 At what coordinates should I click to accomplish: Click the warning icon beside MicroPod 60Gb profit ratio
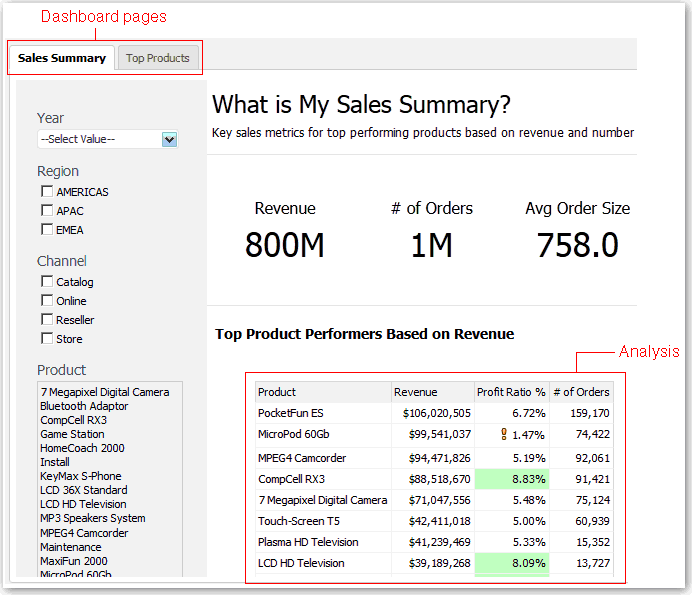(506, 434)
